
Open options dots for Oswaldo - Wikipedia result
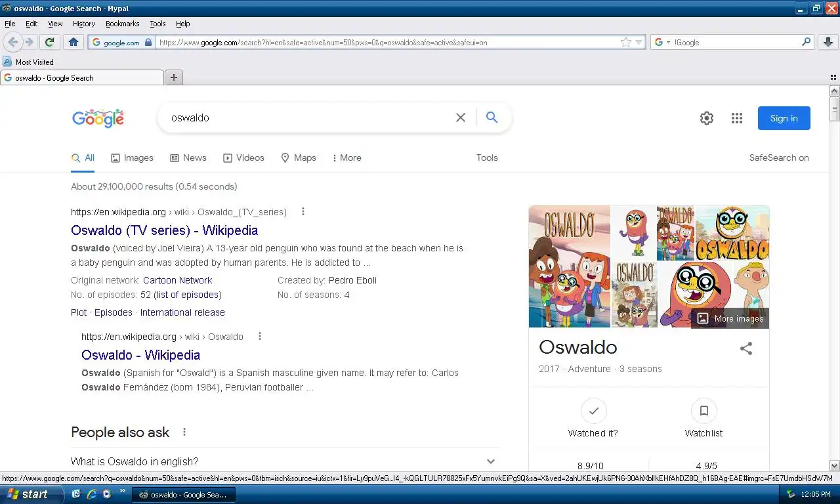pyautogui.click(x=260, y=336)
